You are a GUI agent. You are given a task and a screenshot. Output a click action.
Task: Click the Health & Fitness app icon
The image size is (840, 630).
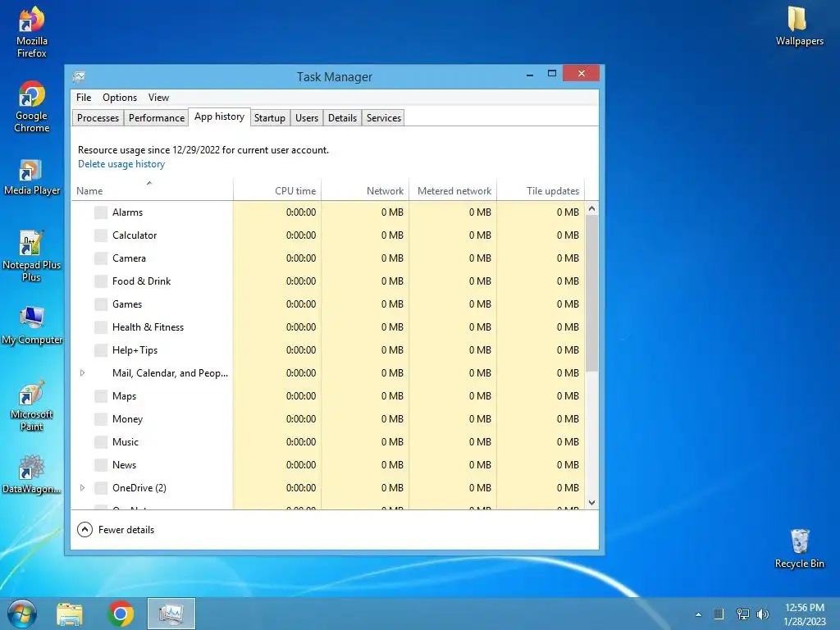click(101, 327)
